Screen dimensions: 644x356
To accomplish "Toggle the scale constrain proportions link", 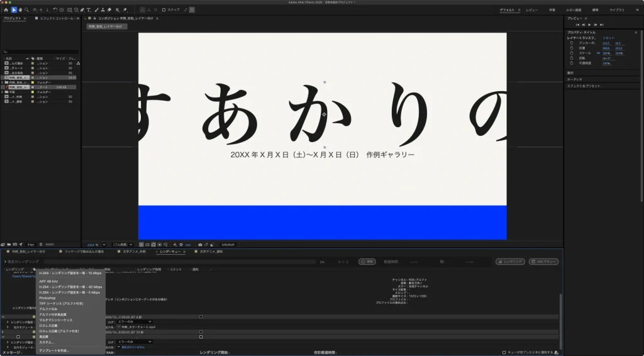I will [599, 53].
